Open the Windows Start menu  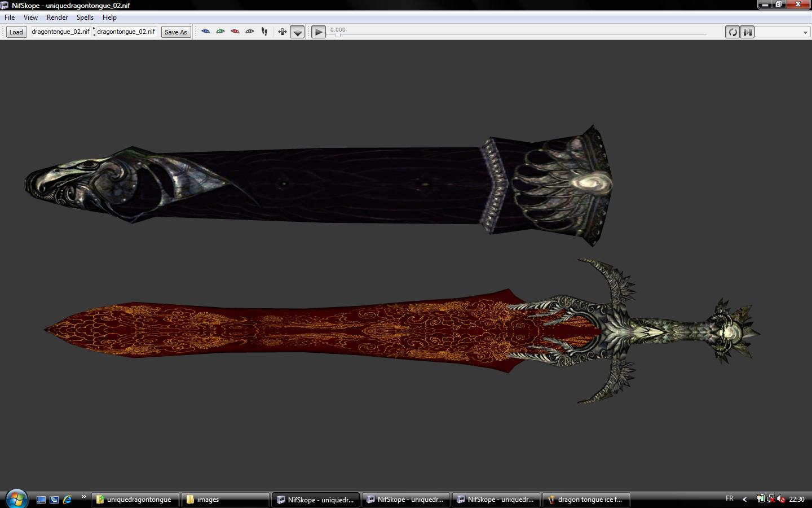pos(16,499)
